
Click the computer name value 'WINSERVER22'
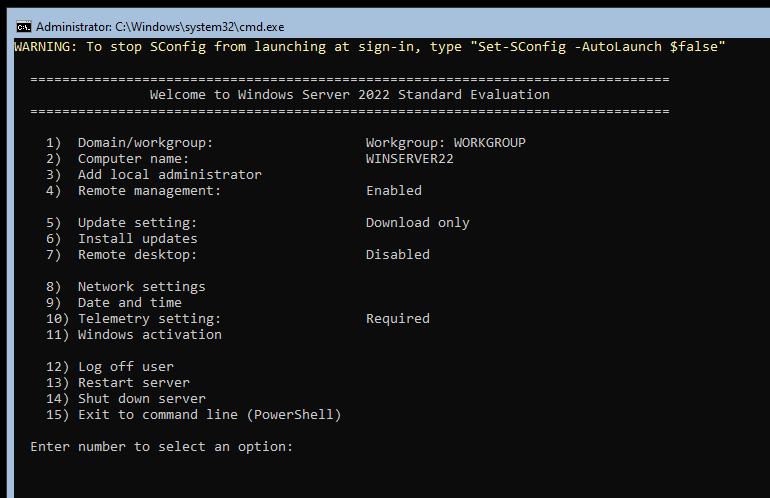pyautogui.click(x=410, y=159)
